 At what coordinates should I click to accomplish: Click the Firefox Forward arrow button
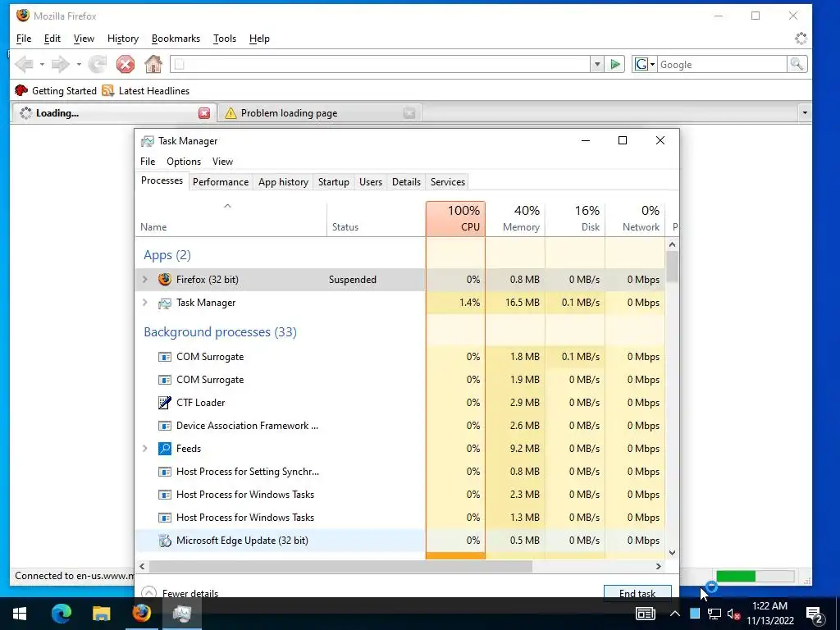60,64
